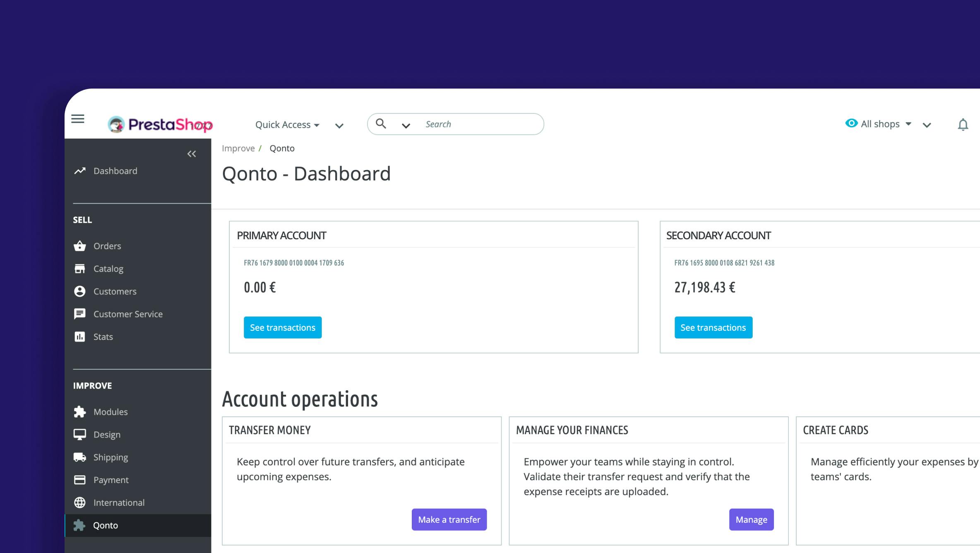Screen dimensions: 980x553
Task: Open Stats in the sidebar
Action: pyautogui.click(x=103, y=337)
